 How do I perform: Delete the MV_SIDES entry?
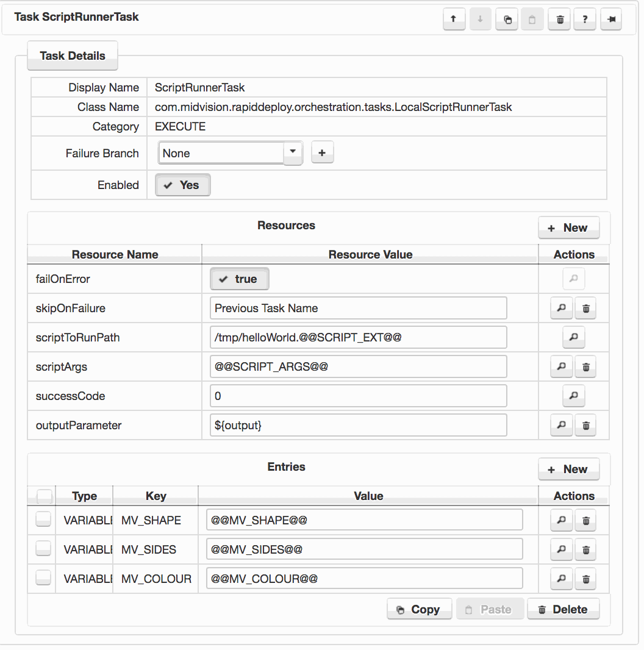(585, 549)
